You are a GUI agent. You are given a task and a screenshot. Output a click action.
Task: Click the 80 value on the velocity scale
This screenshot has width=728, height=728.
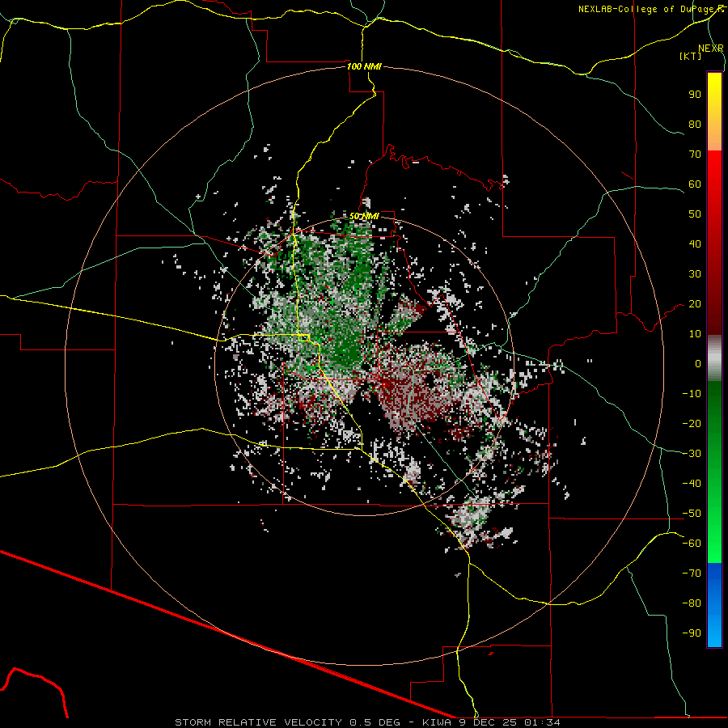[695, 125]
